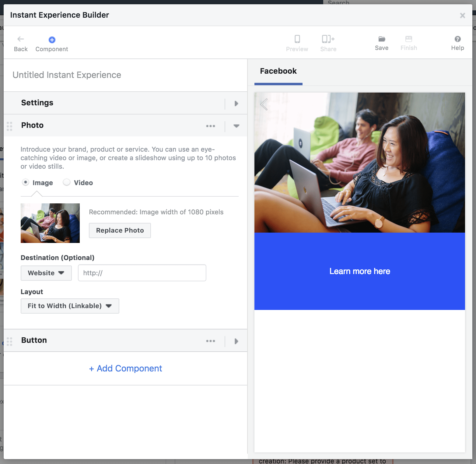Click the Replace Photo button
This screenshot has height=464, width=476.
(120, 230)
